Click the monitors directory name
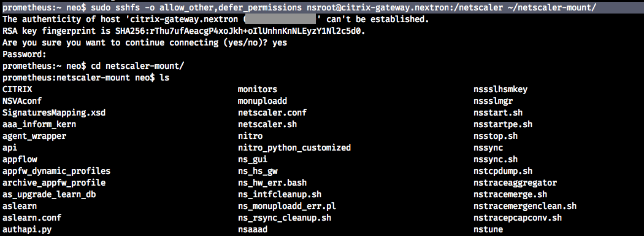This screenshot has height=236, width=644. 258,89
